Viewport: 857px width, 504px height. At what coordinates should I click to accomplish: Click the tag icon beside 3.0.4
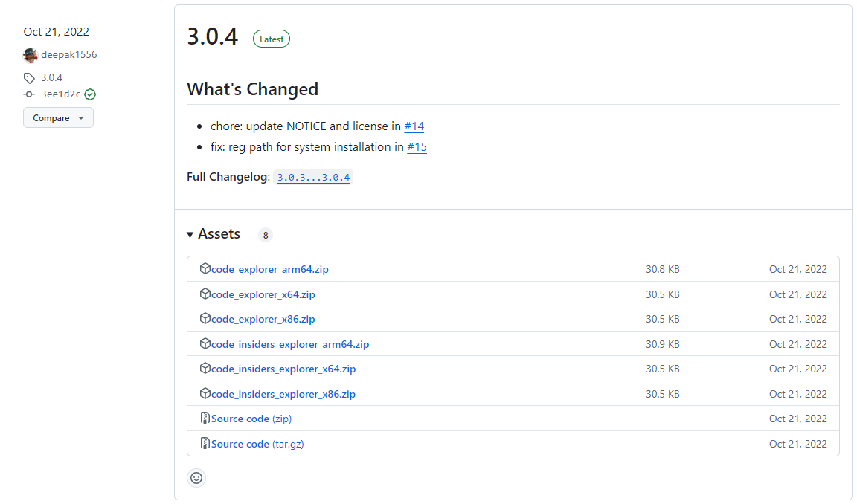(x=30, y=78)
